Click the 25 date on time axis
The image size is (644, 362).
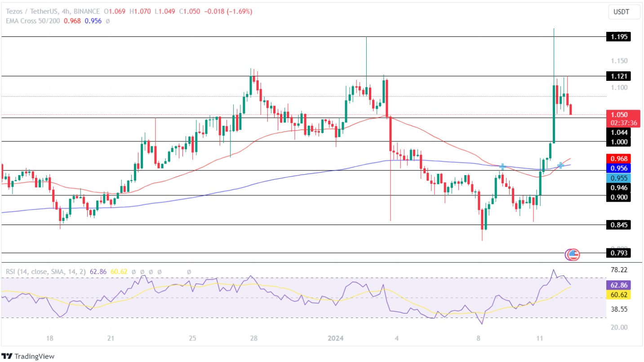coord(192,338)
